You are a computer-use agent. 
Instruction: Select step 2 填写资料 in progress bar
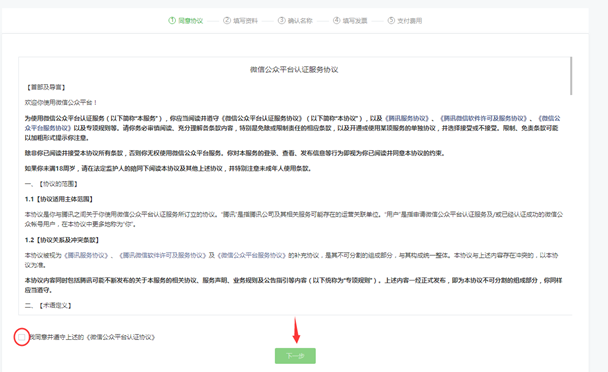[240, 21]
